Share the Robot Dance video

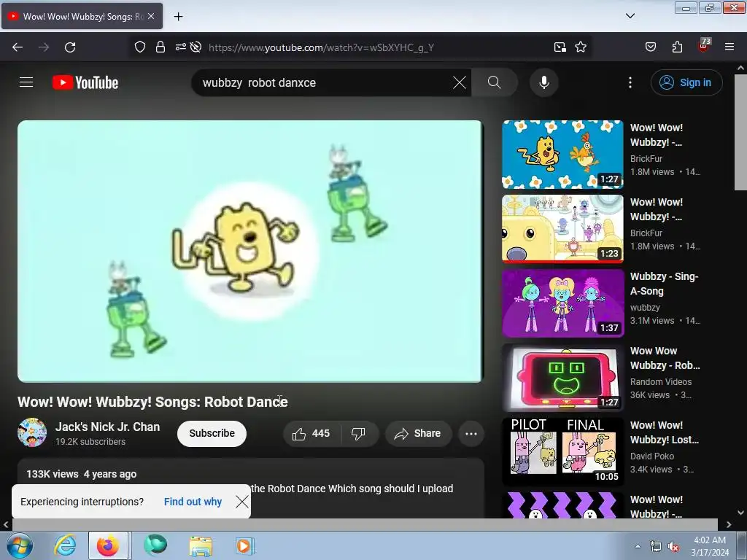(x=418, y=433)
